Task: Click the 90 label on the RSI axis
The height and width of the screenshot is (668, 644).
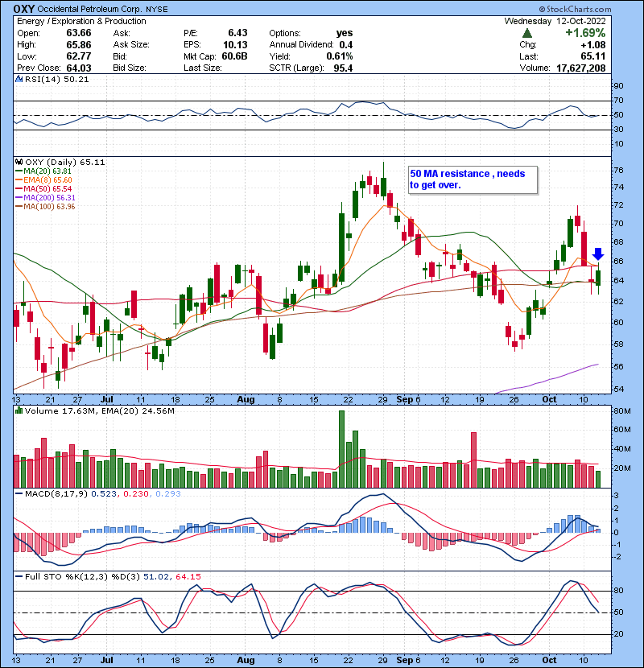Action: tap(618, 85)
